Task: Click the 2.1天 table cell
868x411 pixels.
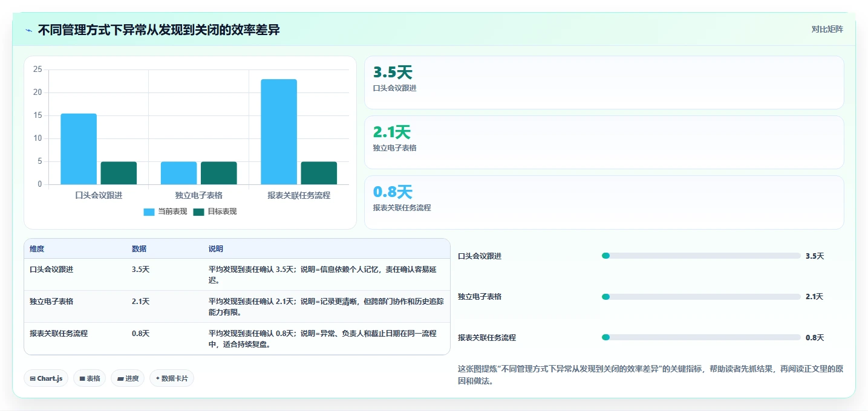Action: pyautogui.click(x=140, y=301)
